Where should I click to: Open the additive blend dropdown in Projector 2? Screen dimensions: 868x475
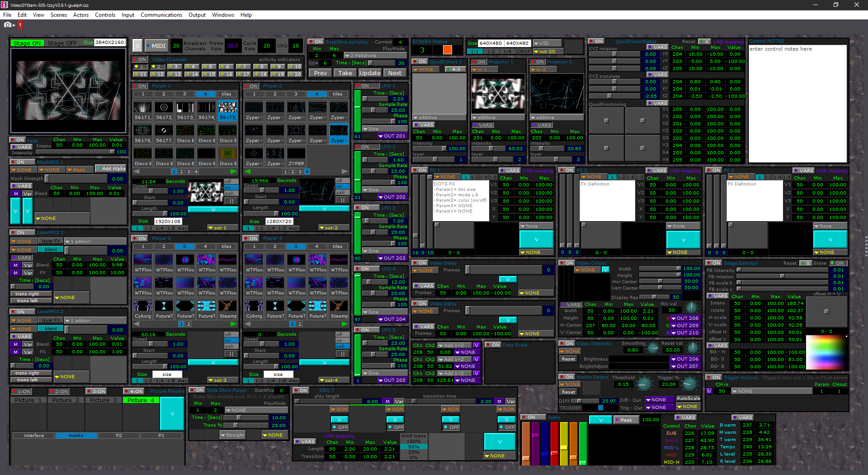tap(557, 117)
